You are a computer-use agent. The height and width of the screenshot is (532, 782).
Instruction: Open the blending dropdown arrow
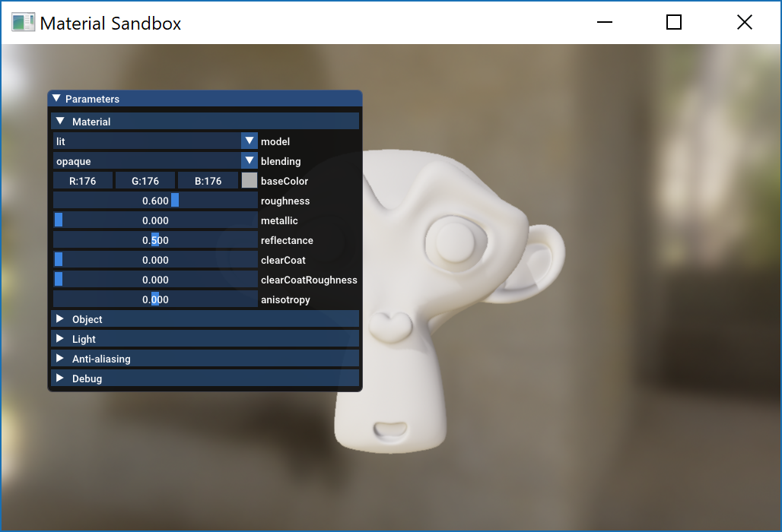(x=250, y=161)
